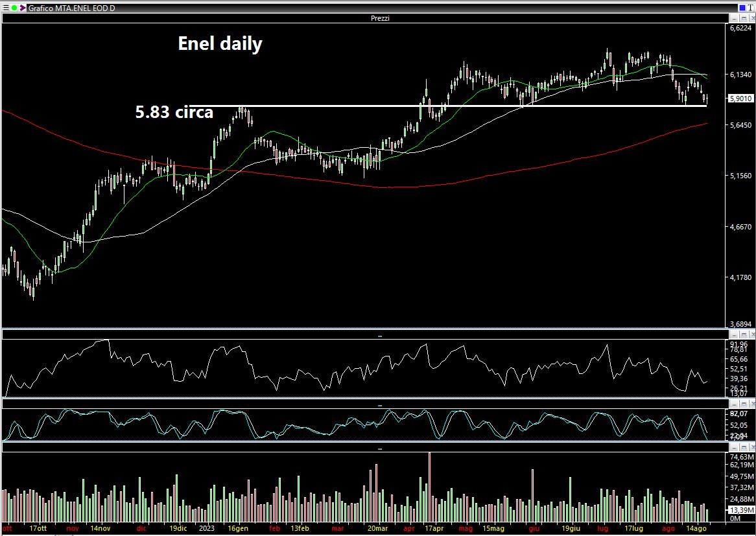
Task: Click the Prezzi panel header label
Action: pyautogui.click(x=380, y=18)
